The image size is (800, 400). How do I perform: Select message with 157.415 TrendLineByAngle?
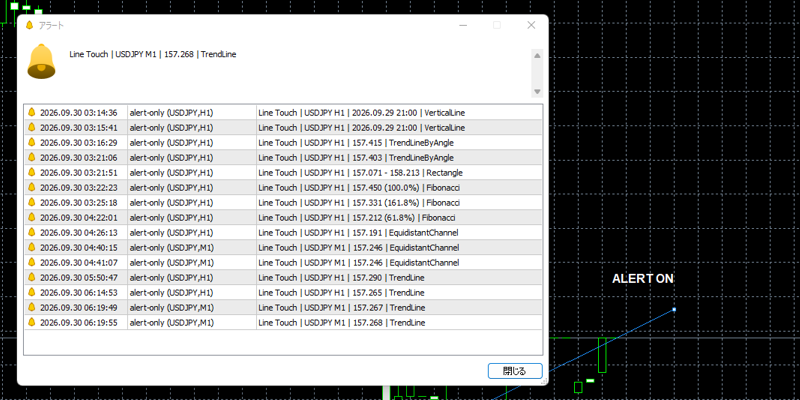point(356,142)
